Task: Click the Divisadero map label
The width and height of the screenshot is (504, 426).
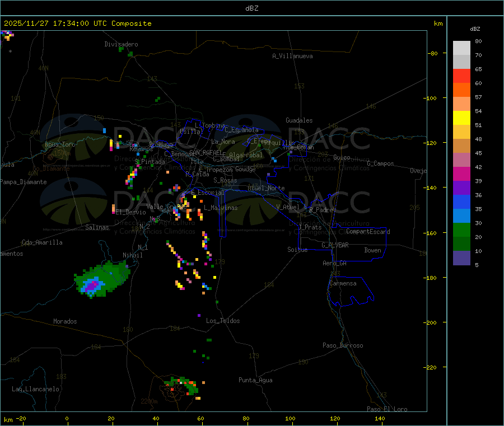Action: pyautogui.click(x=121, y=44)
